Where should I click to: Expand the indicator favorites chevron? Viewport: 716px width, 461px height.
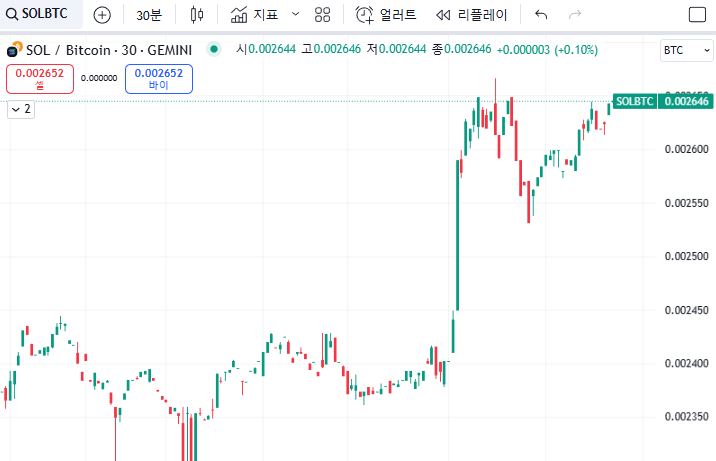coord(295,14)
